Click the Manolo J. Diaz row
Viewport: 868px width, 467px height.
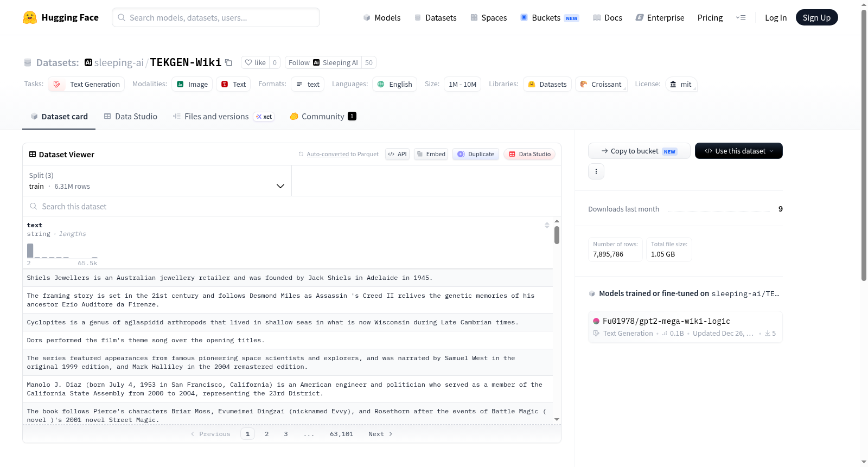pos(288,389)
